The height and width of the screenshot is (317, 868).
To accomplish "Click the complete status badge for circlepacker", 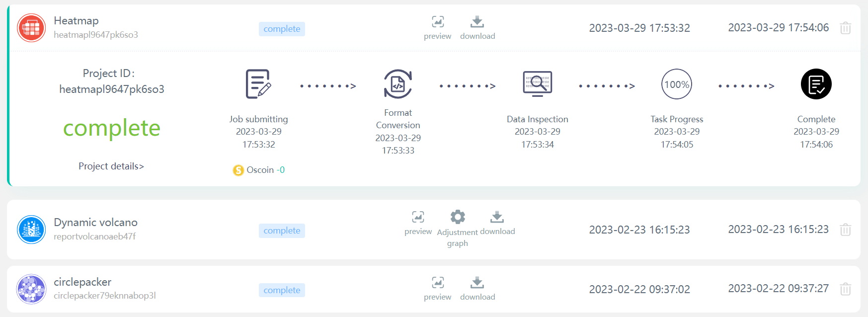I will [282, 290].
